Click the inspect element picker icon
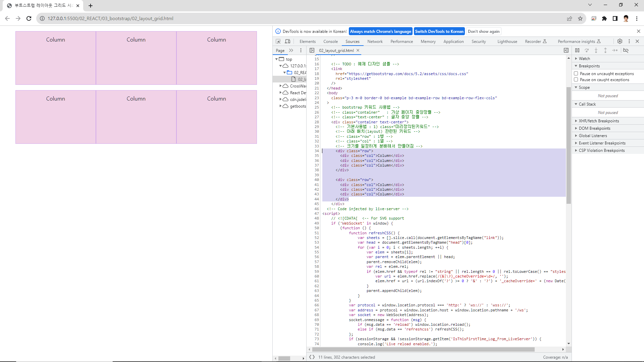Viewport: 644px width, 362px height. (278, 41)
